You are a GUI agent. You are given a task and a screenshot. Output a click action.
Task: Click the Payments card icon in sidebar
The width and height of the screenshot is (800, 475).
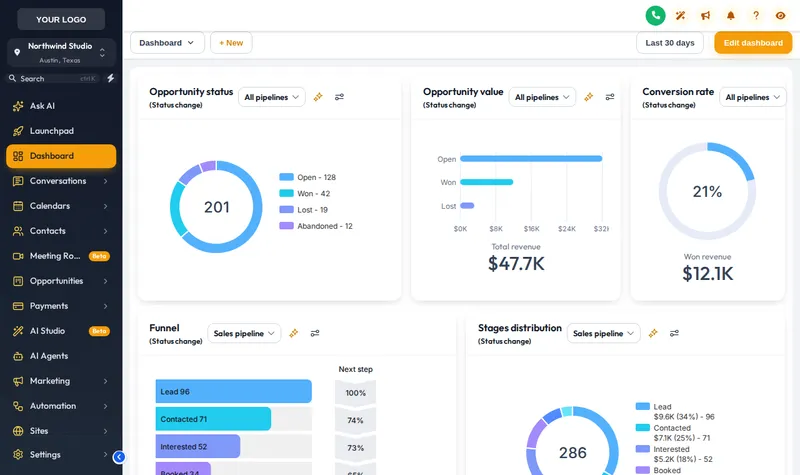(x=18, y=306)
